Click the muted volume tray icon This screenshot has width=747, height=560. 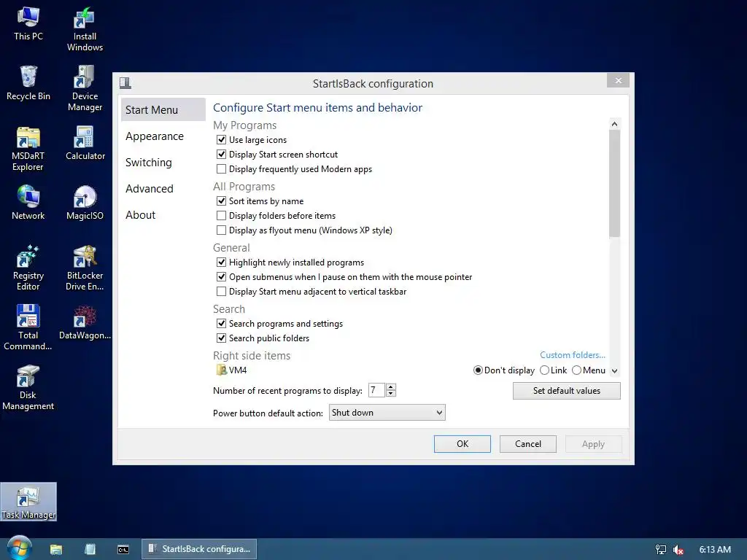678,550
